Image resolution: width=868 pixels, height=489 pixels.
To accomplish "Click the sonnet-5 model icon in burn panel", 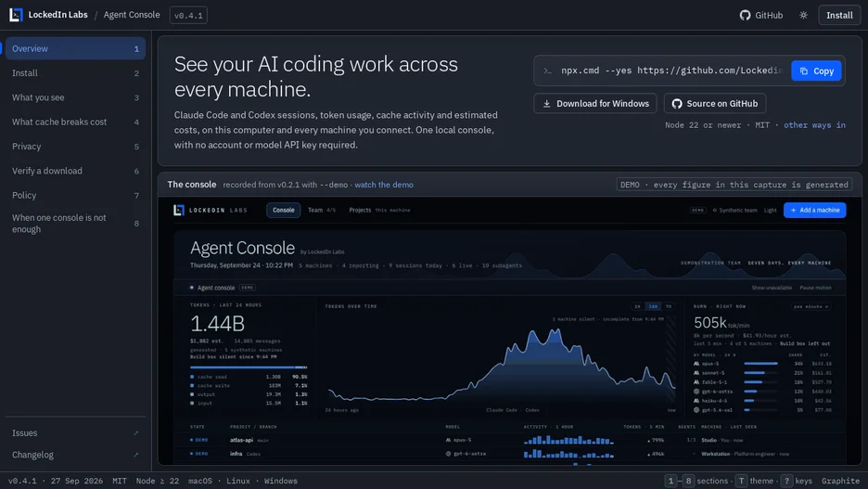I will 696,373.
